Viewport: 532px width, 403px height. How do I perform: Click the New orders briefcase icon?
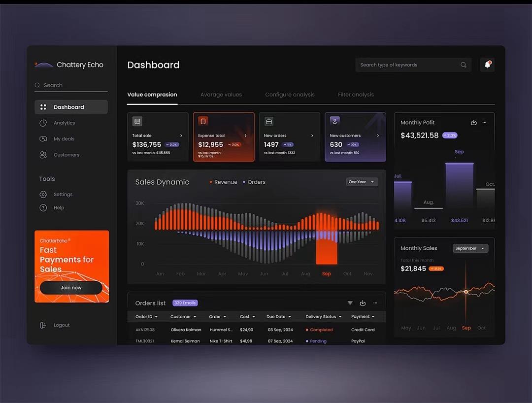pyautogui.click(x=269, y=121)
